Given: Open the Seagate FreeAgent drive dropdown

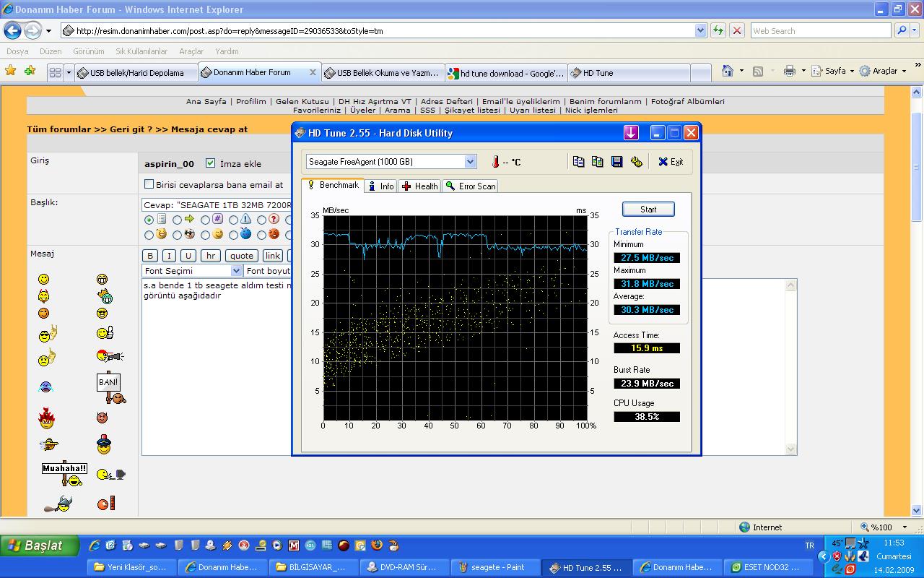Looking at the screenshot, I should [470, 162].
